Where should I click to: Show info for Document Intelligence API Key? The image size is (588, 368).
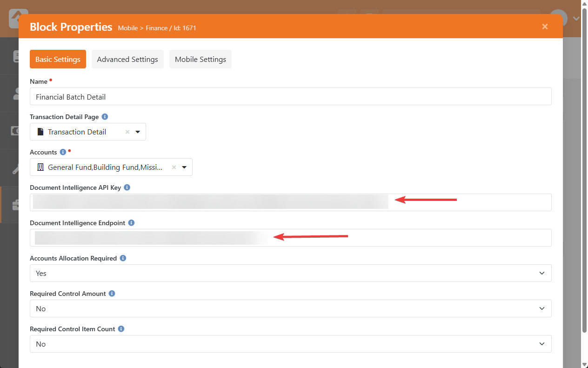pyautogui.click(x=127, y=187)
